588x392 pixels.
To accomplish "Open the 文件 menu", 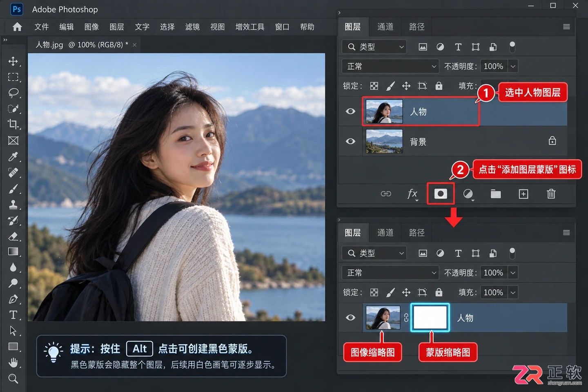I will tap(42, 27).
